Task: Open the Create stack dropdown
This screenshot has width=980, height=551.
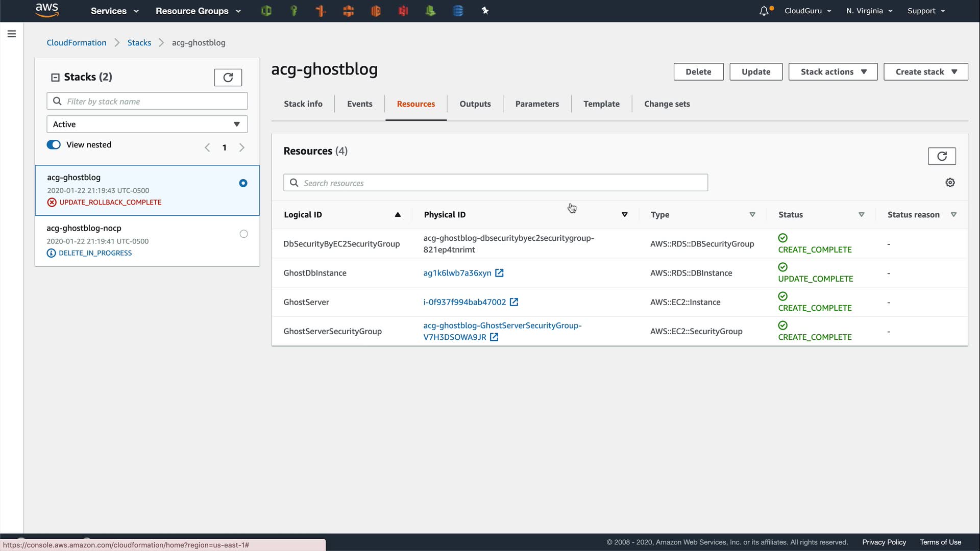Action: click(925, 72)
